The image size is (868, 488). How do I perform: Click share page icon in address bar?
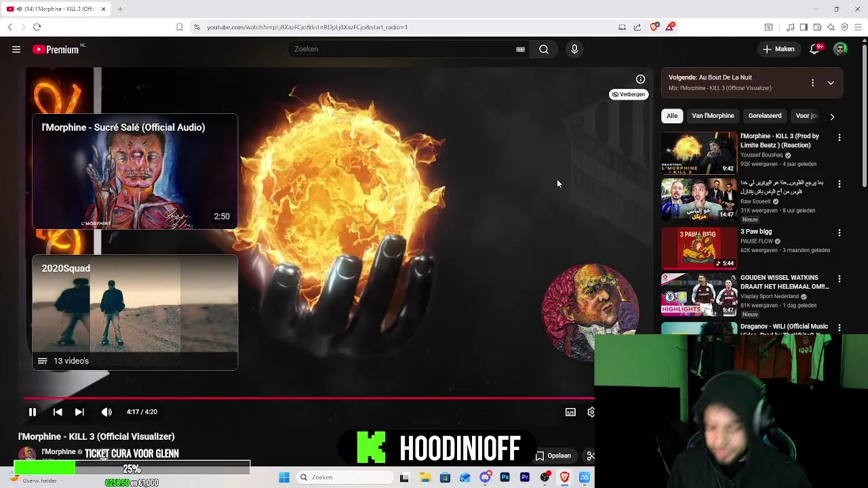coord(637,27)
